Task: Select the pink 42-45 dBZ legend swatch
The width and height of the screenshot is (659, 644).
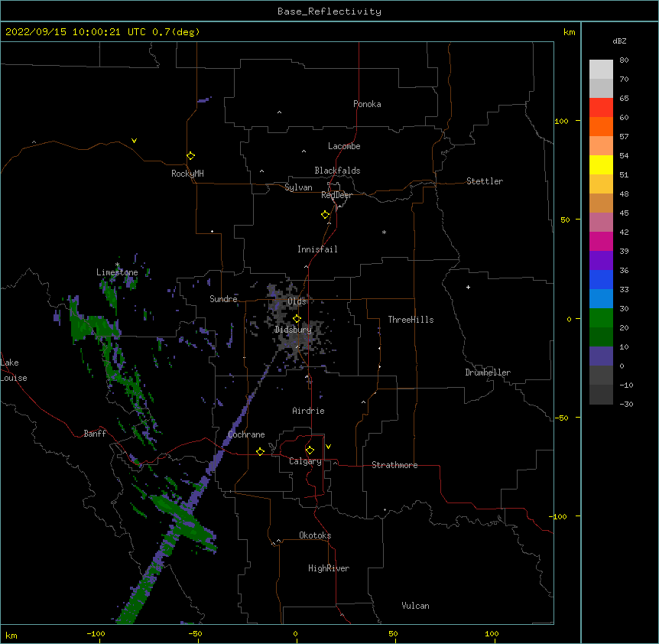Action: tap(601, 223)
